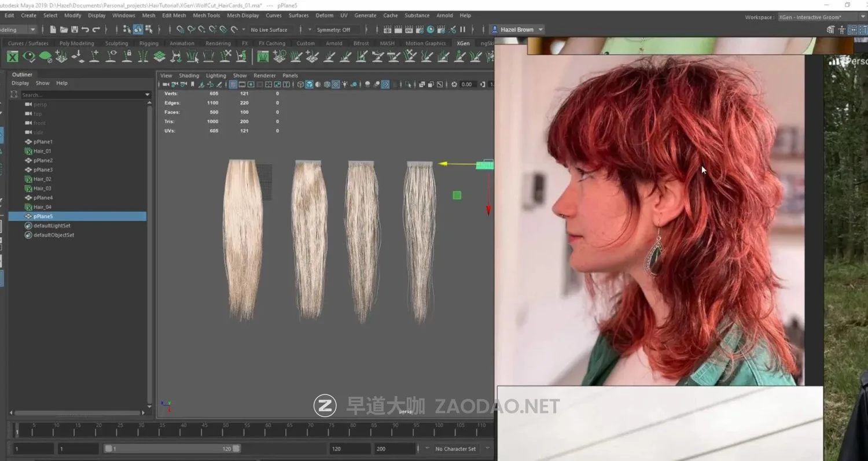This screenshot has width=868, height=461.
Task: Click the green scale manipulator handle in viewport
Action: tap(457, 196)
